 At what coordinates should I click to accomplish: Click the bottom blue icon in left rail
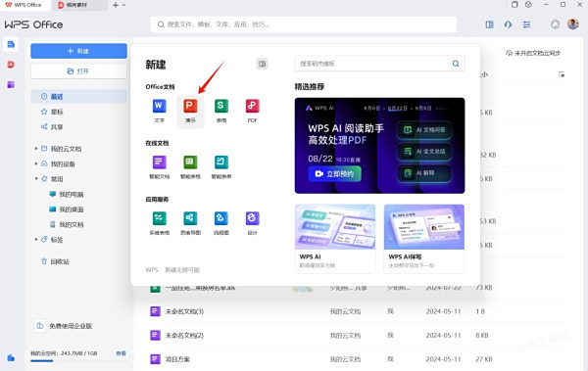[x=11, y=358]
